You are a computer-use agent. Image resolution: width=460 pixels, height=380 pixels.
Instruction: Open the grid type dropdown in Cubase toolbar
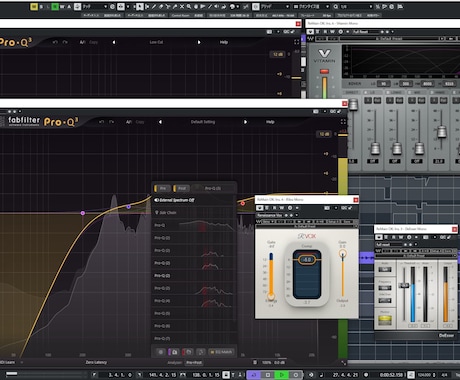[275, 6]
